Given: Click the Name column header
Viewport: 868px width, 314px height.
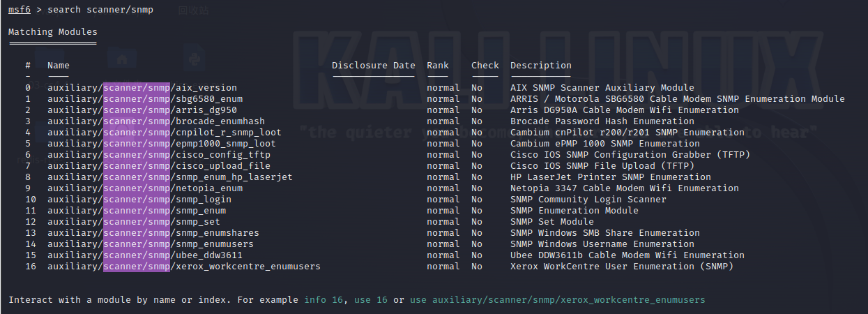Looking at the screenshot, I should click(x=59, y=66).
